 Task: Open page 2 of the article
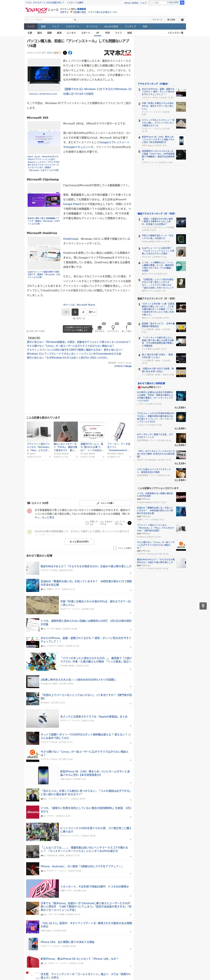point(83,312)
